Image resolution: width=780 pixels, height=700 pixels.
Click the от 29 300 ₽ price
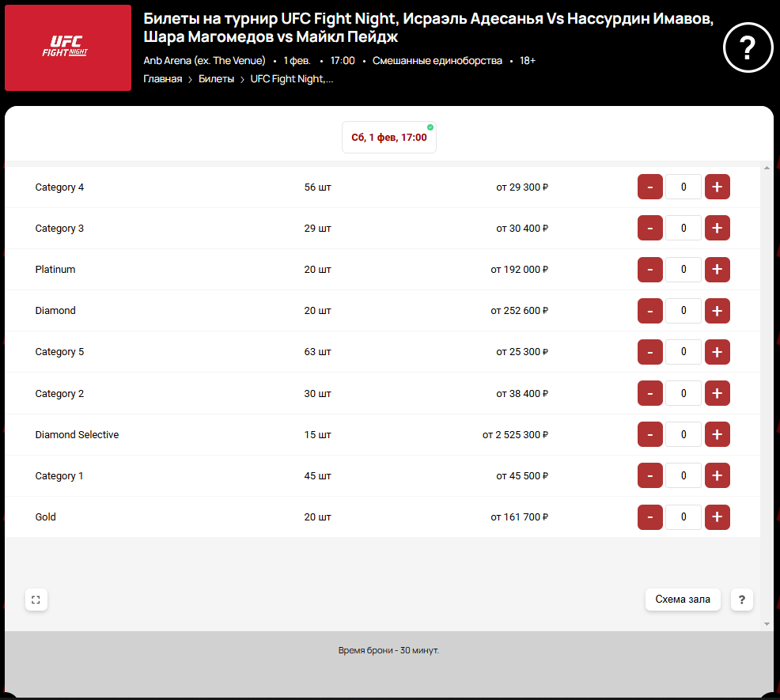tap(522, 187)
